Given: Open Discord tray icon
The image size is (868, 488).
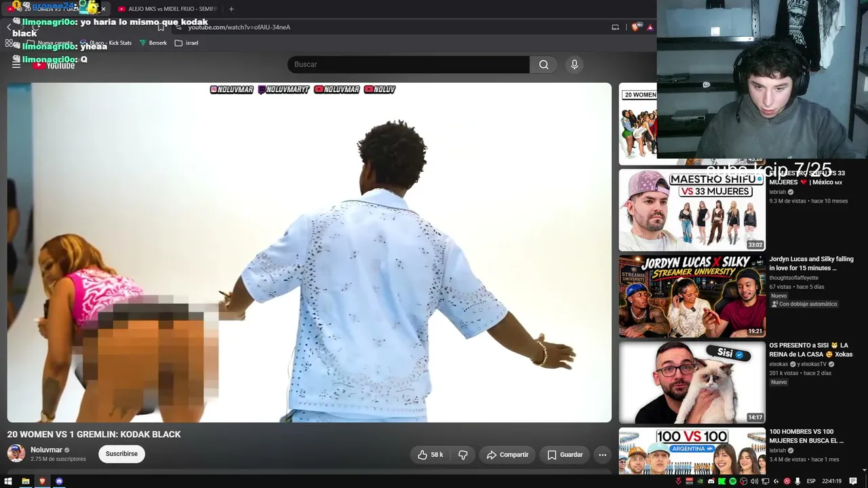Looking at the screenshot, I should point(711,481).
